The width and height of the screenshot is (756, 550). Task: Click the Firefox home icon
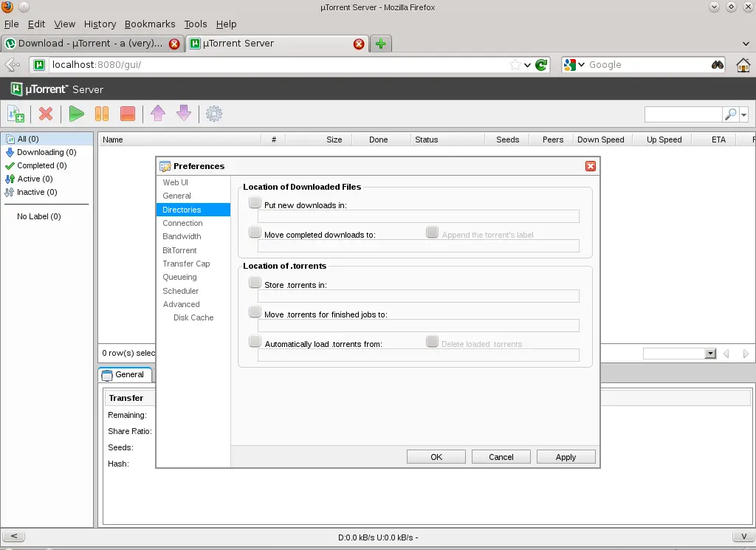(743, 64)
